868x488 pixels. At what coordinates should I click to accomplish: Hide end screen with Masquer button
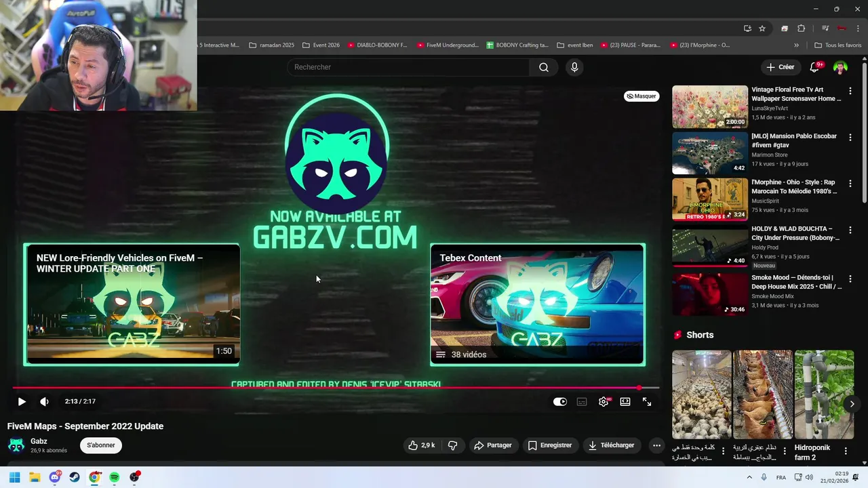coord(642,96)
